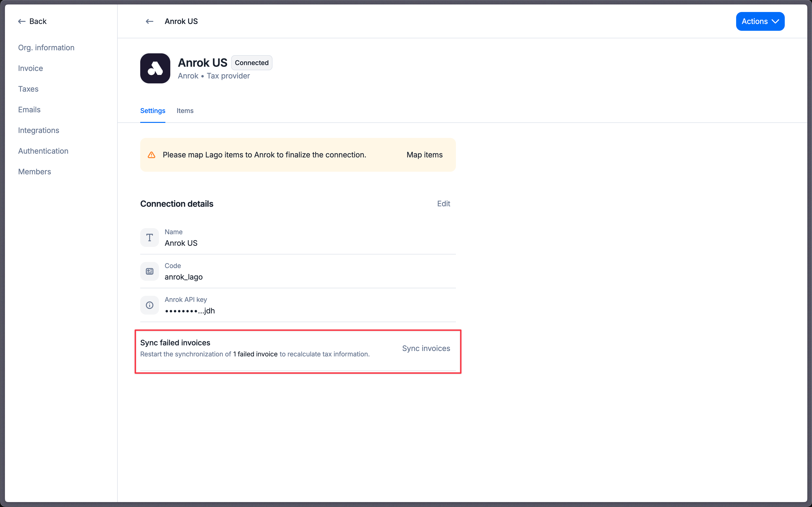Click the Back arrow in the sidebar
This screenshot has width=812, height=507.
click(x=22, y=21)
